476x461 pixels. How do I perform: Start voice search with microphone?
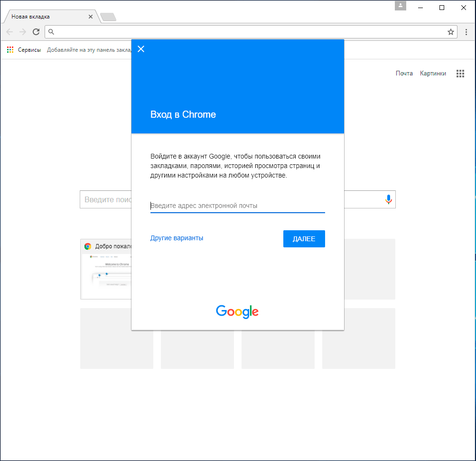388,200
